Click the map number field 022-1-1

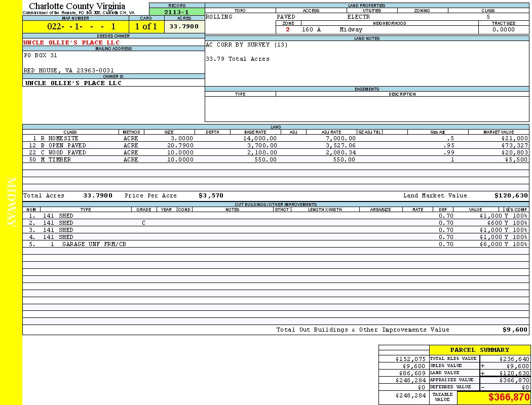(81, 27)
